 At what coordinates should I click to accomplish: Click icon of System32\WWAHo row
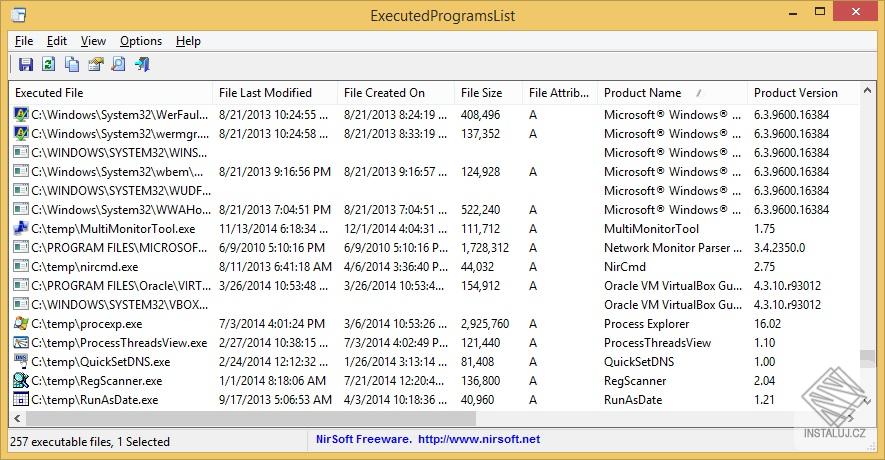(x=21, y=209)
